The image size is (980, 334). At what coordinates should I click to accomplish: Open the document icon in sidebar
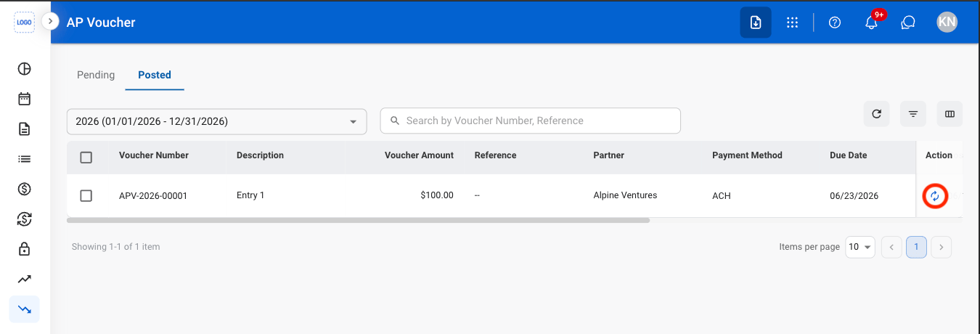point(25,129)
